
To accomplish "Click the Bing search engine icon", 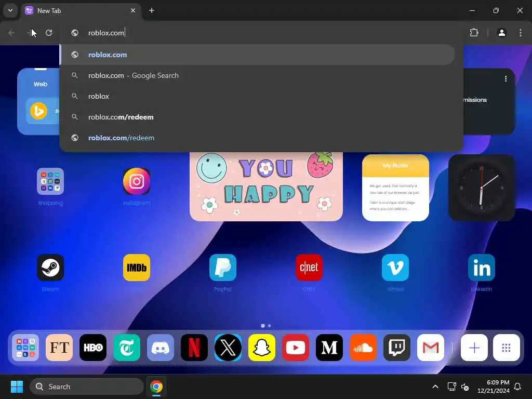I will 38,111.
